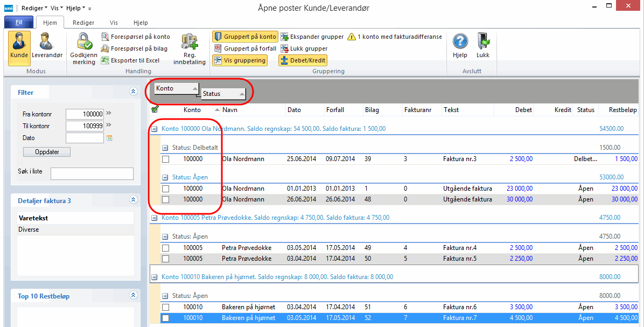Open the Eil file tab
Screen dimensions: 644x327
coord(18,23)
